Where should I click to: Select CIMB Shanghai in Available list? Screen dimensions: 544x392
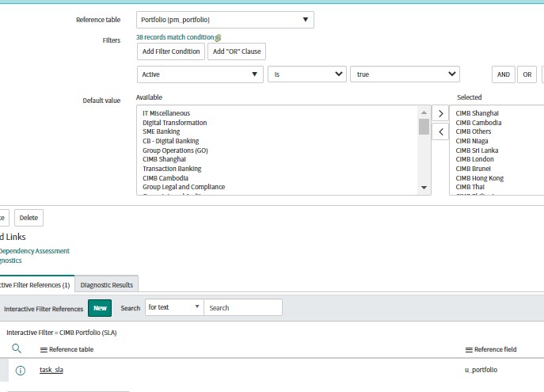pos(164,159)
